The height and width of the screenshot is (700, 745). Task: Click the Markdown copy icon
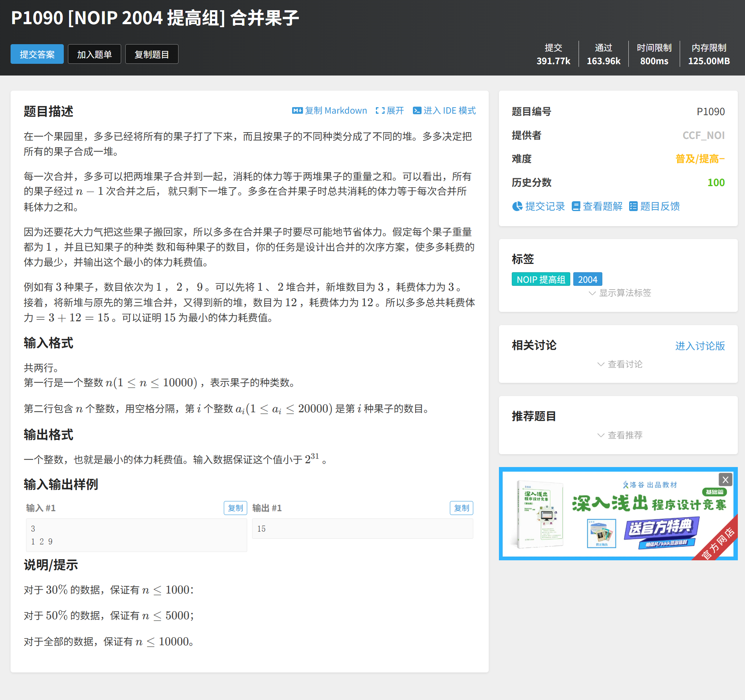click(x=297, y=111)
